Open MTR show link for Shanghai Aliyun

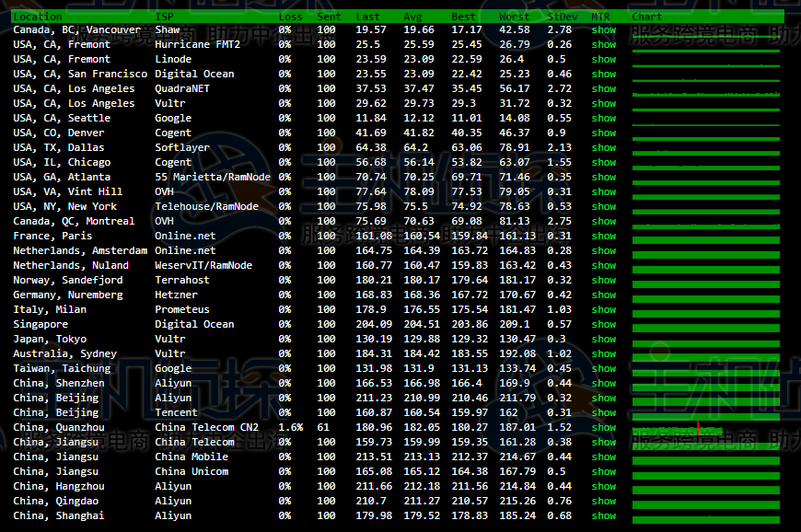coord(603,515)
